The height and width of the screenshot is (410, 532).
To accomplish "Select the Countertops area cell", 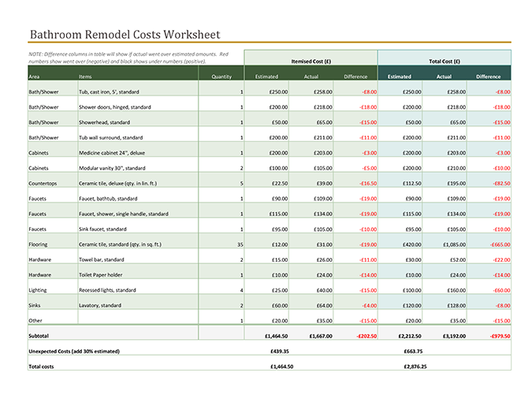I will point(42,183).
